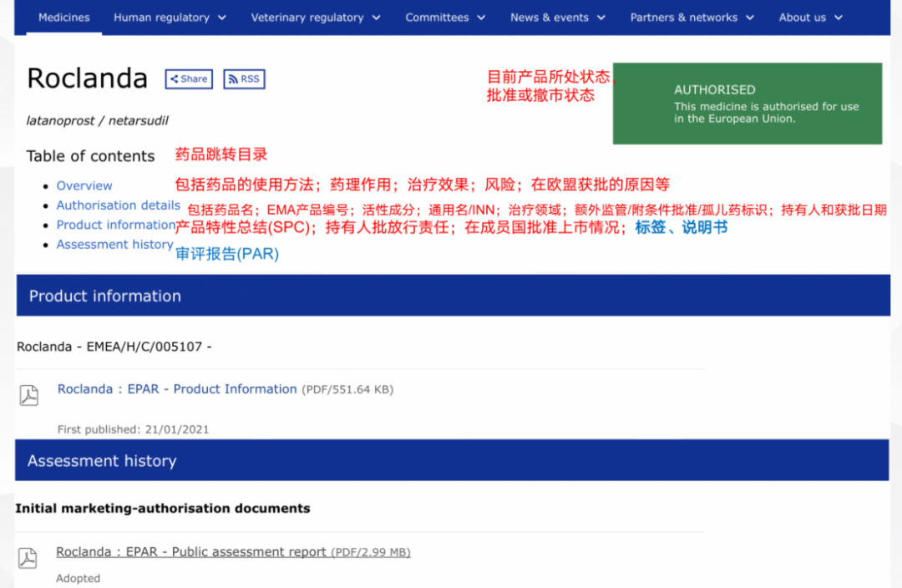Screen dimensions: 902x588
Task: Open the Medicines tab
Action: [x=63, y=18]
